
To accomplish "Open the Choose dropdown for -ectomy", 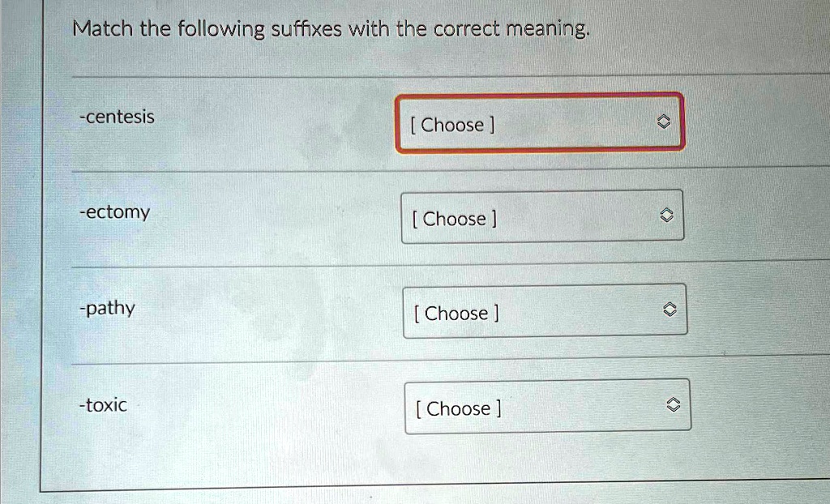I will 541,216.
